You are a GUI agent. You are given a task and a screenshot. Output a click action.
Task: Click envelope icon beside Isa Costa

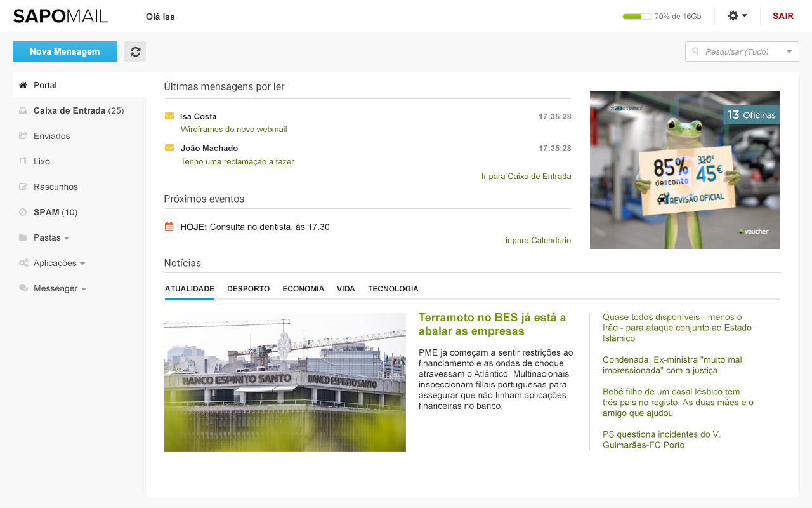[169, 116]
